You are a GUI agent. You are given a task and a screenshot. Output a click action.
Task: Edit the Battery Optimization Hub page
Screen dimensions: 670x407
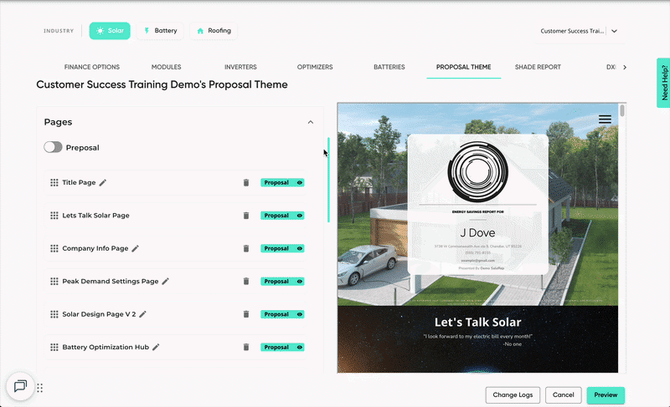[x=156, y=347]
